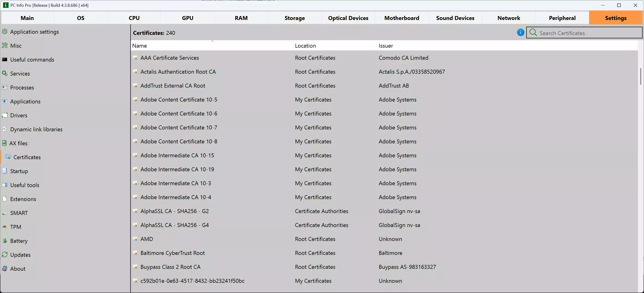The width and height of the screenshot is (644, 293).
Task: Click the Services gears icon
Action: [4, 73]
